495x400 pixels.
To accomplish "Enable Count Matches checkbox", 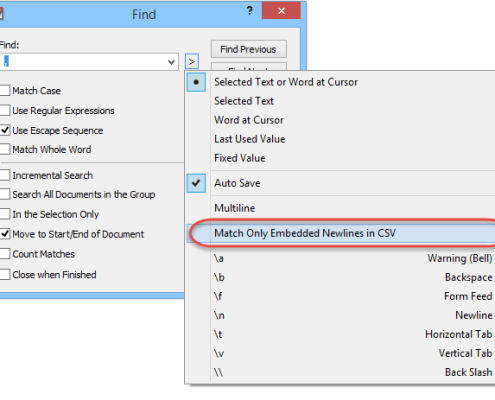I will coord(5,254).
